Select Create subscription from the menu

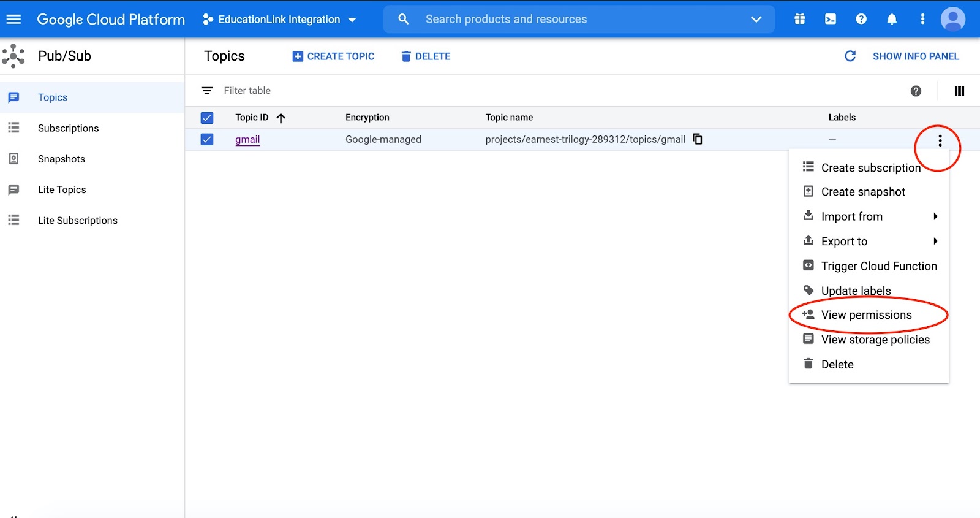tap(869, 167)
